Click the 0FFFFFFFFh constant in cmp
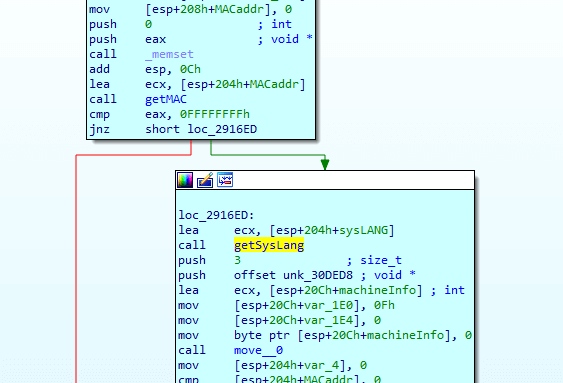The width and height of the screenshot is (563, 383). 215,114
